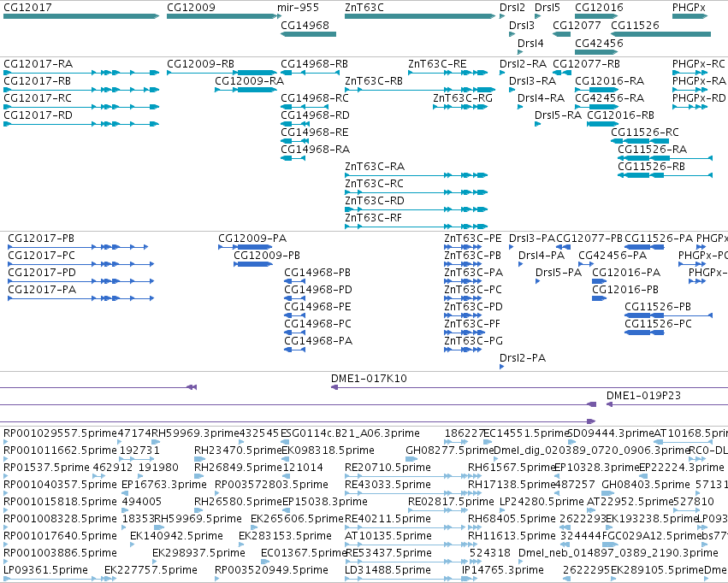Select the CG12017 gene feature
This screenshot has width=728, height=583.
(x=81, y=16)
